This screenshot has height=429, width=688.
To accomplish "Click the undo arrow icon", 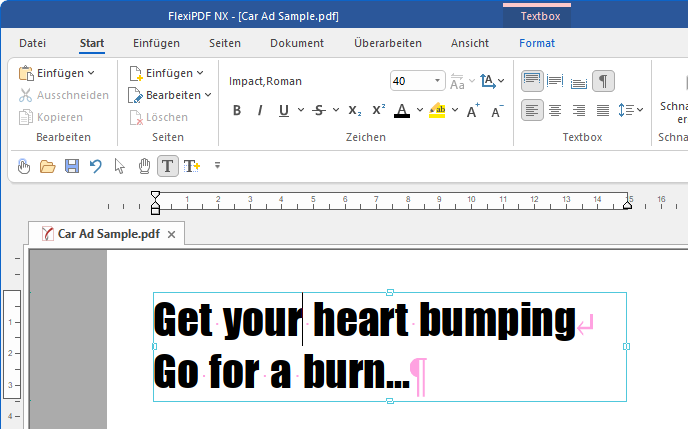I will (96, 166).
